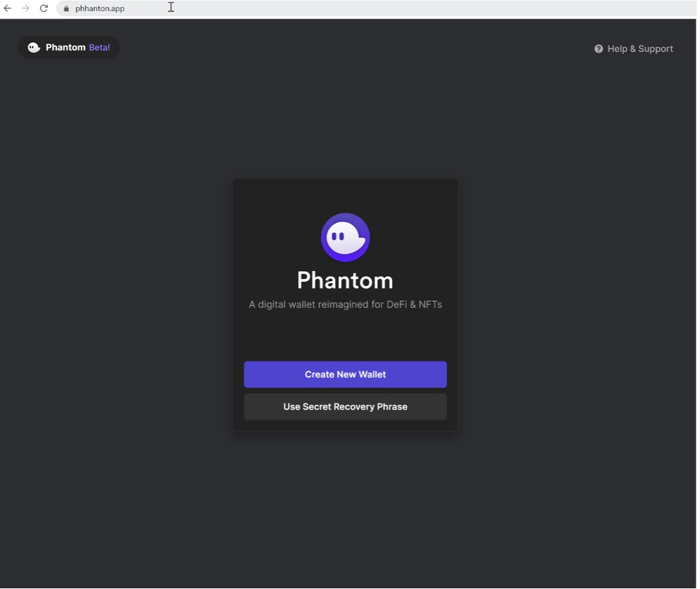Click the blank dark area below the wallet card
Viewport: 700px width, 589px height.
345,509
